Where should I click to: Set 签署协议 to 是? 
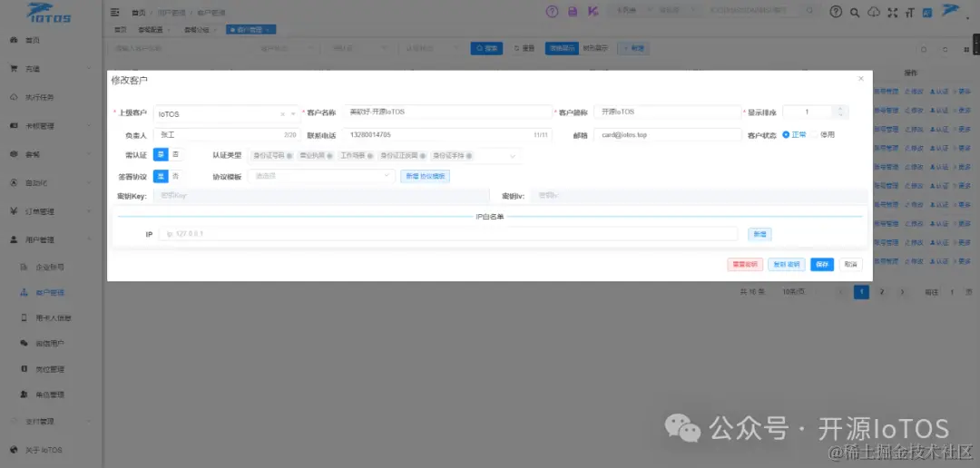(x=161, y=176)
